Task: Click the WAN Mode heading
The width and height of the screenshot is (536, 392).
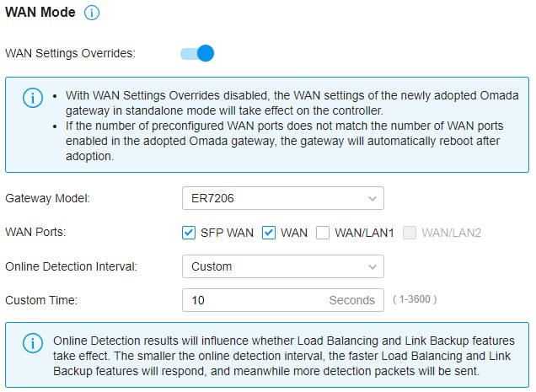Action: pyautogui.click(x=40, y=13)
